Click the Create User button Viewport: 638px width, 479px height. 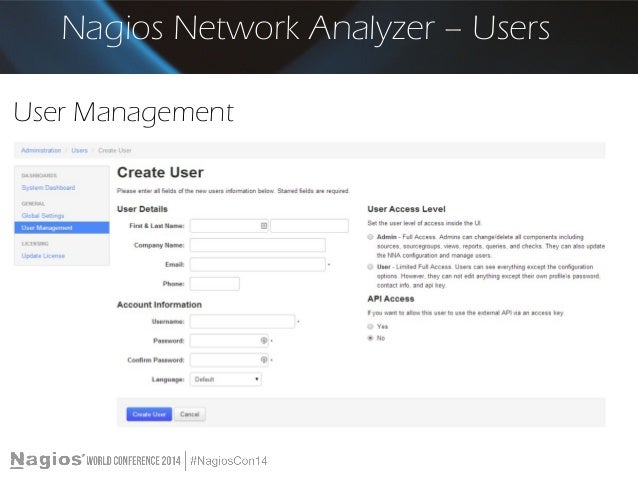coord(149,414)
